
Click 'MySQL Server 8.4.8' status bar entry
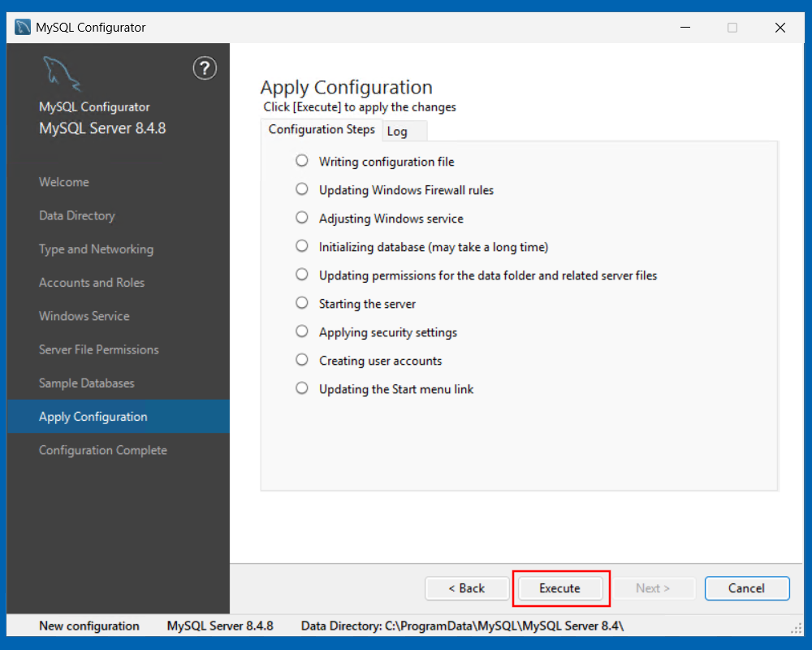(220, 626)
